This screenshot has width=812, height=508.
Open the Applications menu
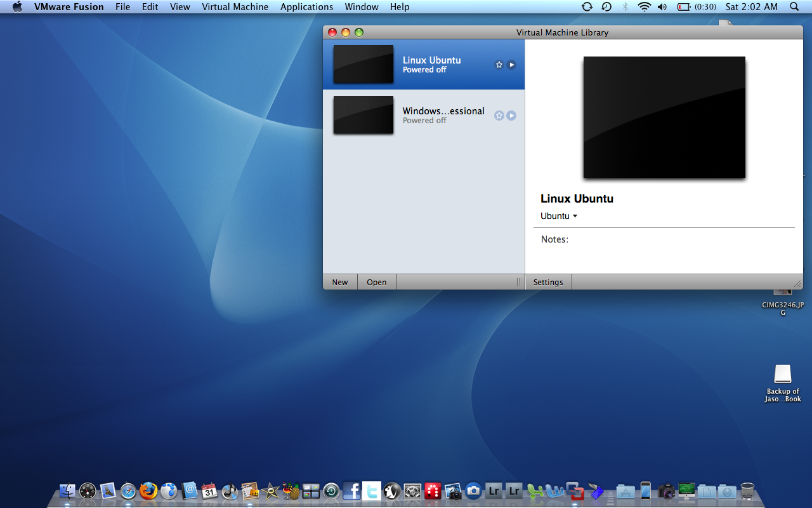pyautogui.click(x=306, y=7)
